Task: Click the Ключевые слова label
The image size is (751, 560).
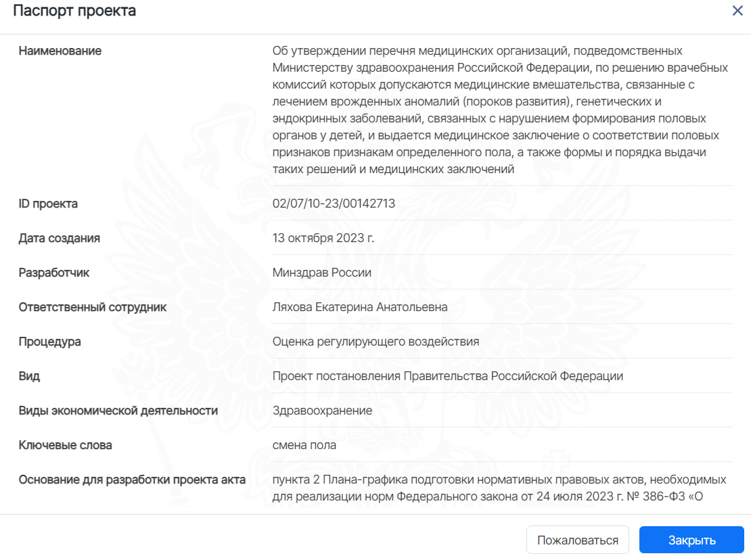Action: pyautogui.click(x=65, y=444)
